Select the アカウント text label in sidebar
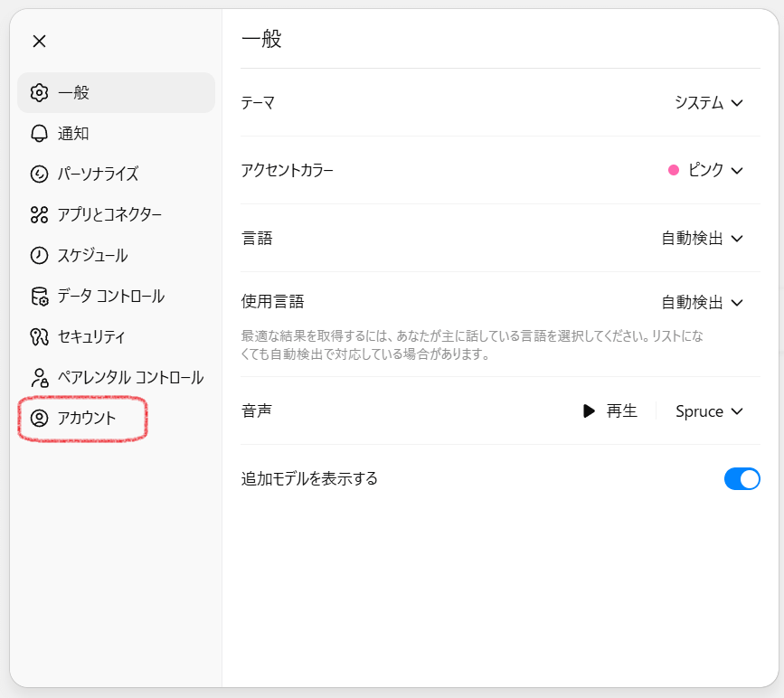The height and width of the screenshot is (698, 784). pyautogui.click(x=87, y=418)
